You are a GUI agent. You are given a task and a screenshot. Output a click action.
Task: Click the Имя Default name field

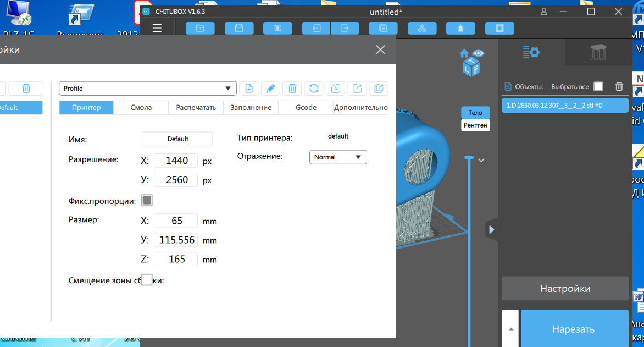coord(176,139)
